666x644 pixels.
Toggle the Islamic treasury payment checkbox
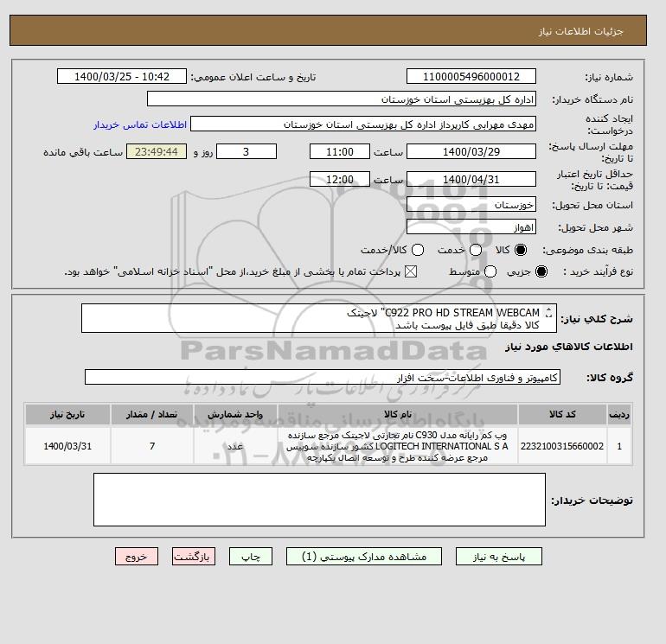tap(411, 271)
